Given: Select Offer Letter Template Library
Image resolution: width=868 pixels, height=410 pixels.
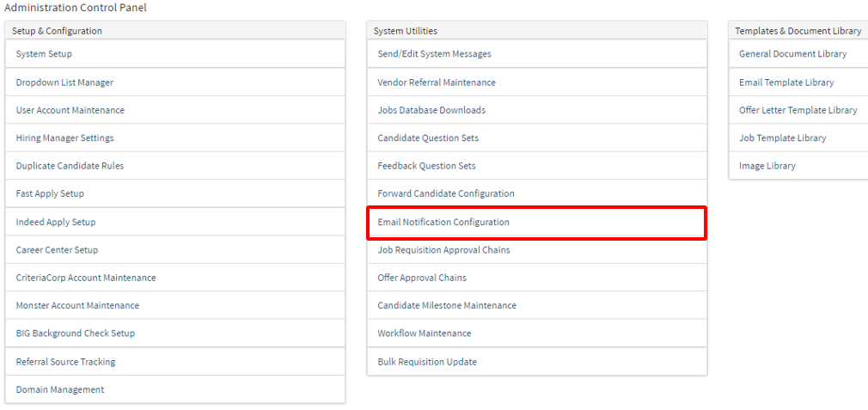Looking at the screenshot, I should click(798, 110).
